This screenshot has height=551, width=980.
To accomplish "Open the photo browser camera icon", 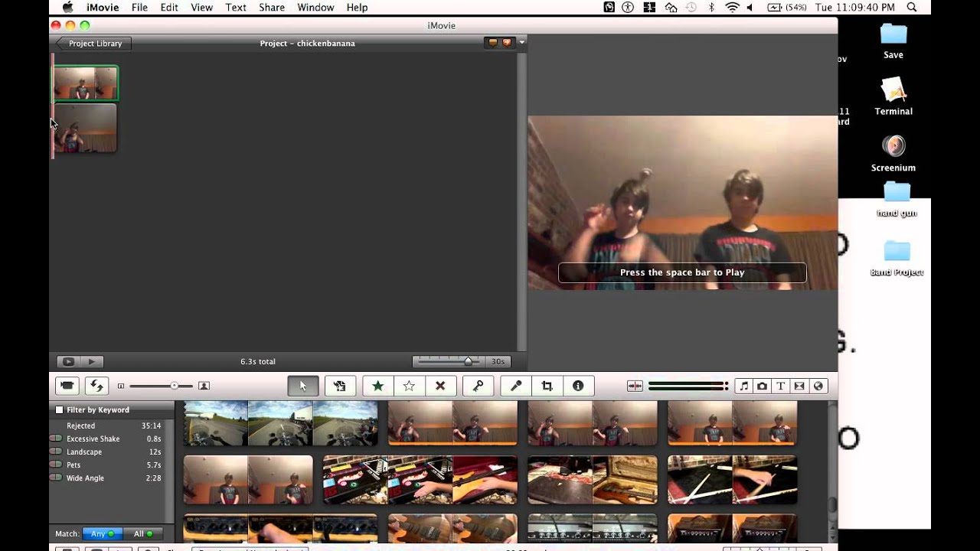I will 763,386.
